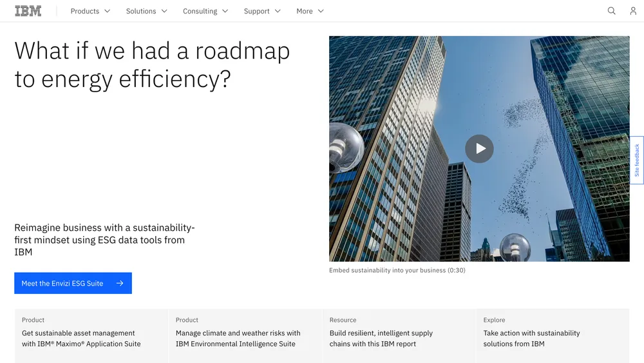Click arrow icon in Envizi ESG button

120,283
